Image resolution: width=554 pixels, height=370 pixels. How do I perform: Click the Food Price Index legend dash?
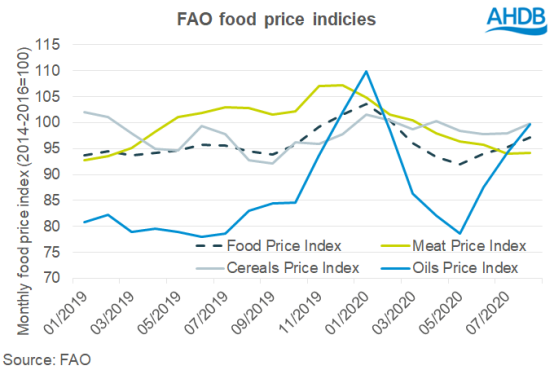pos(209,246)
